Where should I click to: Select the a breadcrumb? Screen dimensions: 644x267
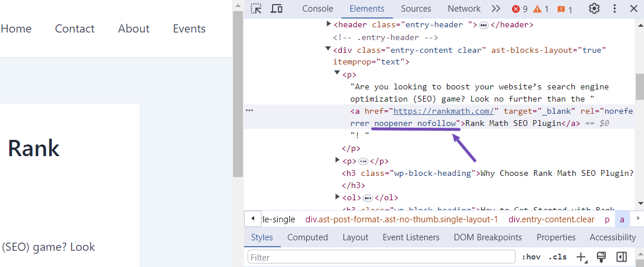pos(622,219)
